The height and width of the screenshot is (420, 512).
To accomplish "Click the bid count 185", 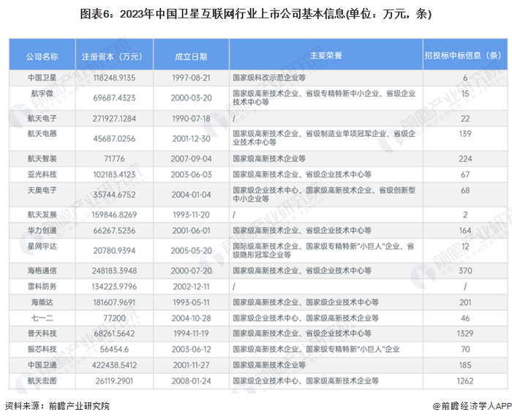I will pos(465,365).
